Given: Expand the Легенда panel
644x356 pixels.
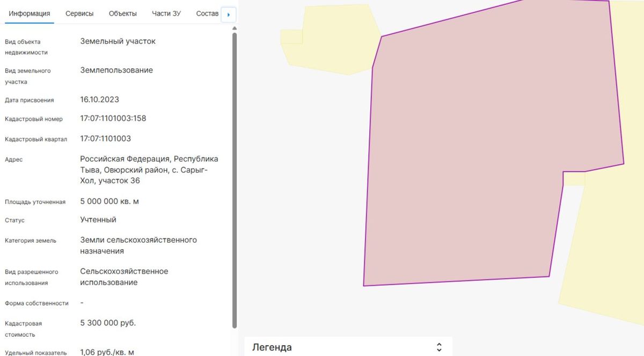Looking at the screenshot, I should (439, 347).
